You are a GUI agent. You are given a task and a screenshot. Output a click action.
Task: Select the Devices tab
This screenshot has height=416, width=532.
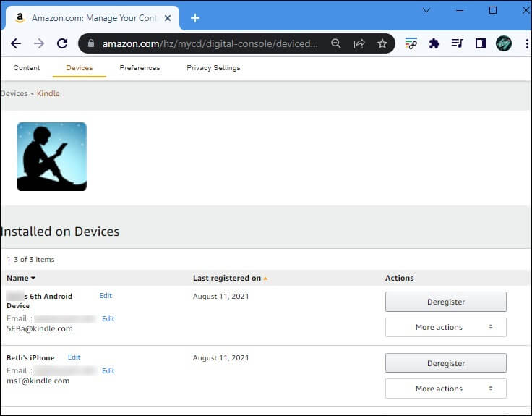pos(80,67)
